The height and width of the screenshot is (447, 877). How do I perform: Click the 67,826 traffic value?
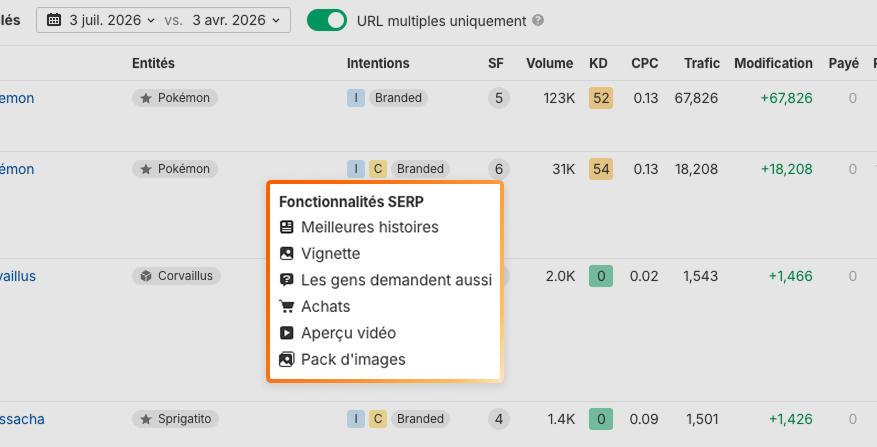click(x=696, y=98)
